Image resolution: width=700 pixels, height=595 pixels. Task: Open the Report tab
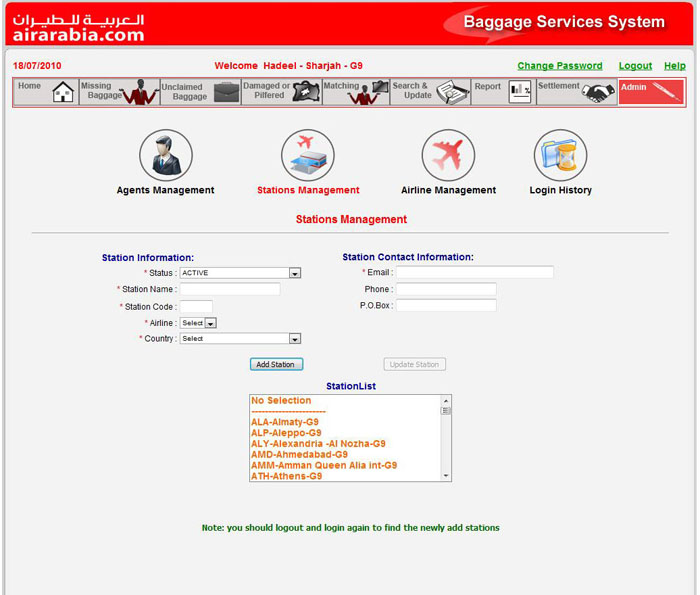pyautogui.click(x=502, y=92)
